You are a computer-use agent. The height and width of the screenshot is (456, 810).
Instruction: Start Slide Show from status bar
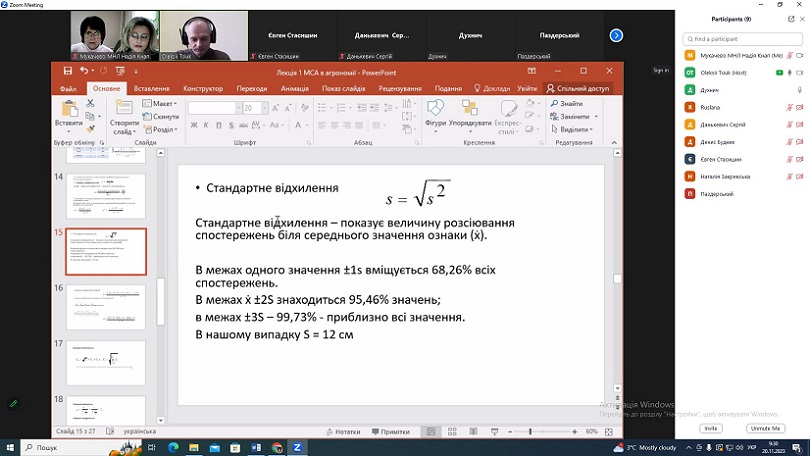pos(494,431)
